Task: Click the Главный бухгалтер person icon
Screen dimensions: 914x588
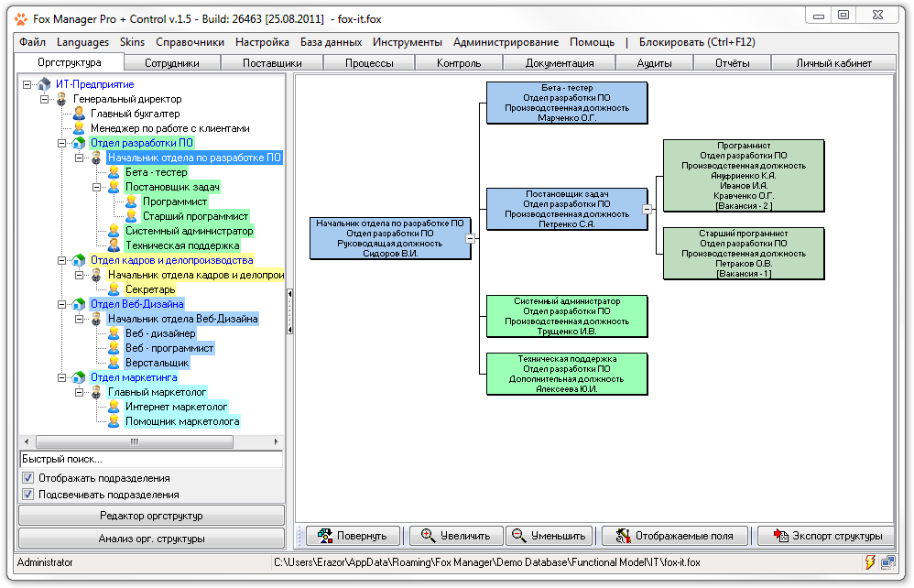Action: point(79,114)
